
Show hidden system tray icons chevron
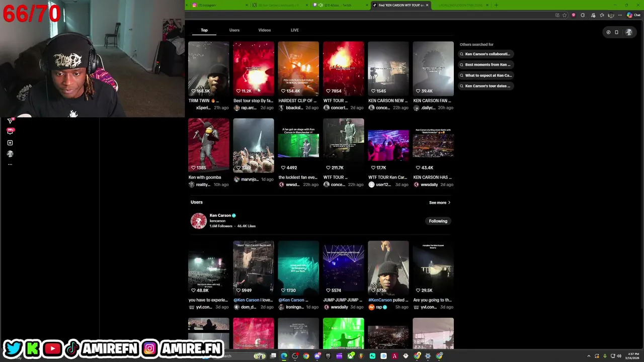(589, 356)
